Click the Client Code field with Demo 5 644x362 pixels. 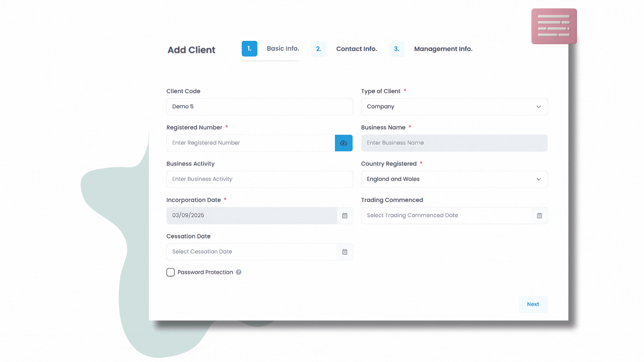tap(259, 107)
